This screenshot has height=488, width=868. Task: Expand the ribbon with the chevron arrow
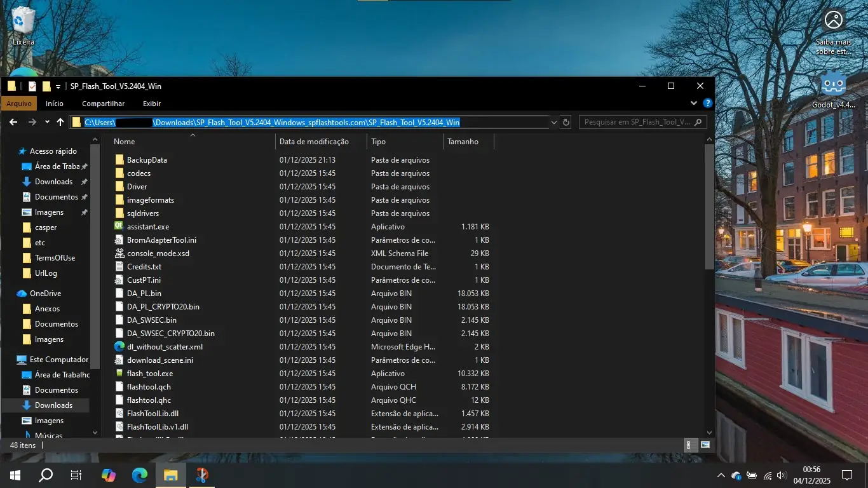pyautogui.click(x=694, y=103)
